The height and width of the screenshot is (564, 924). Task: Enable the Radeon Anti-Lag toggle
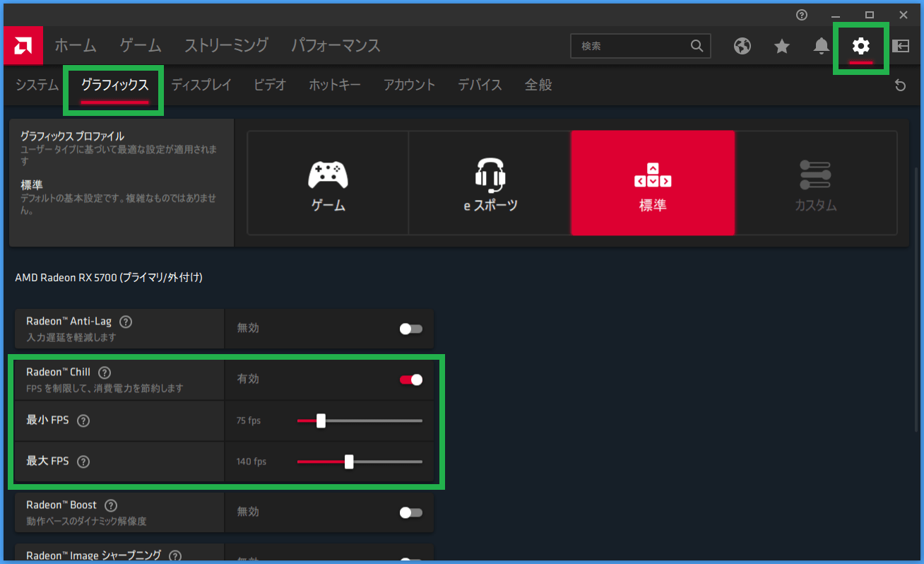(410, 329)
